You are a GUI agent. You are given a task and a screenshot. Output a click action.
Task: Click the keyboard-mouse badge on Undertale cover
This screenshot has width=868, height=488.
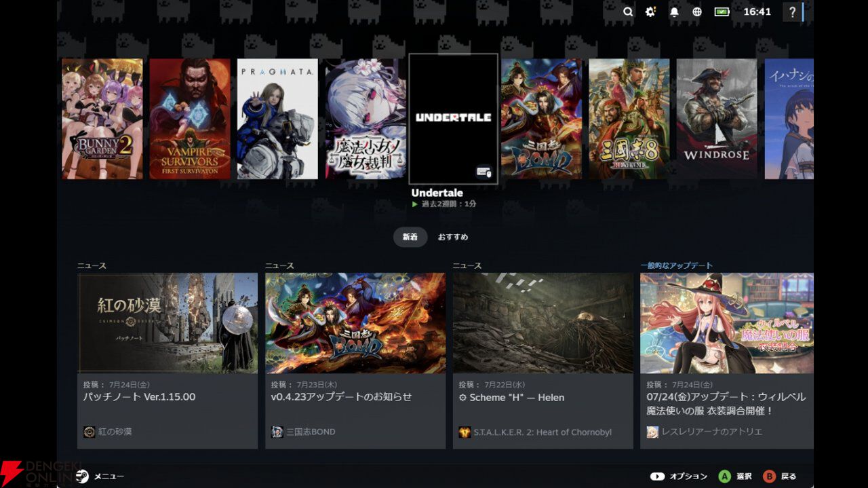(484, 172)
